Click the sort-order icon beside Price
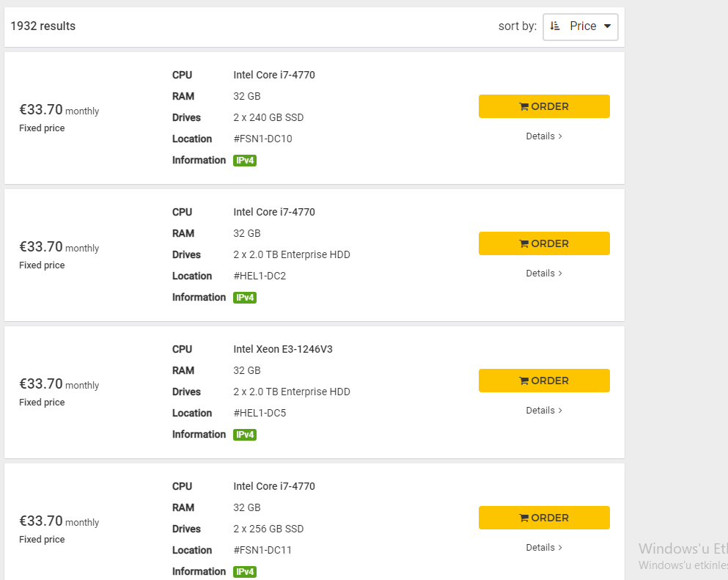The width and height of the screenshot is (728, 580). coord(555,26)
